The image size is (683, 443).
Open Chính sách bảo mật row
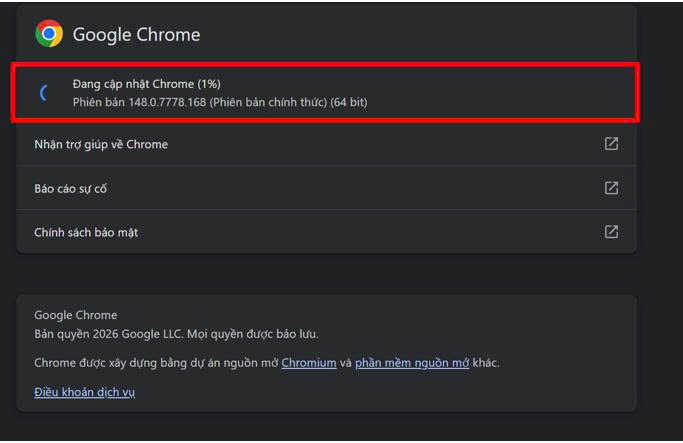tap(326, 232)
